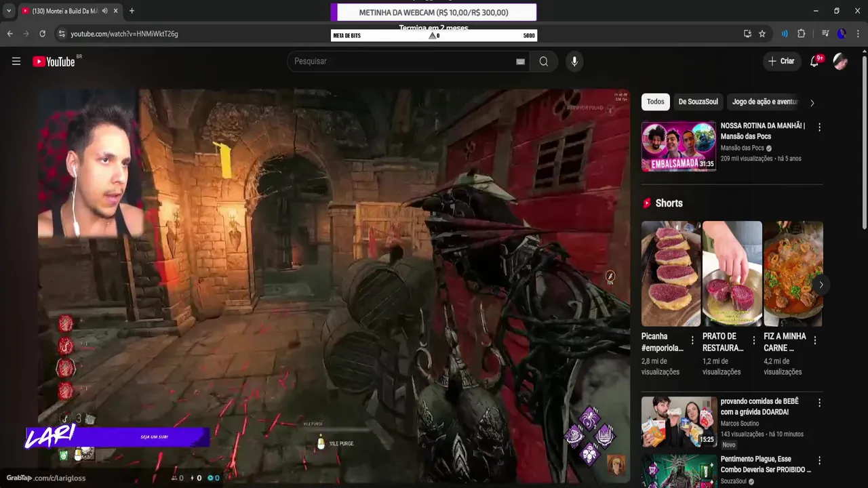Open the Pentimento Plague video thumbnail
The image size is (868, 488).
[x=679, y=471]
